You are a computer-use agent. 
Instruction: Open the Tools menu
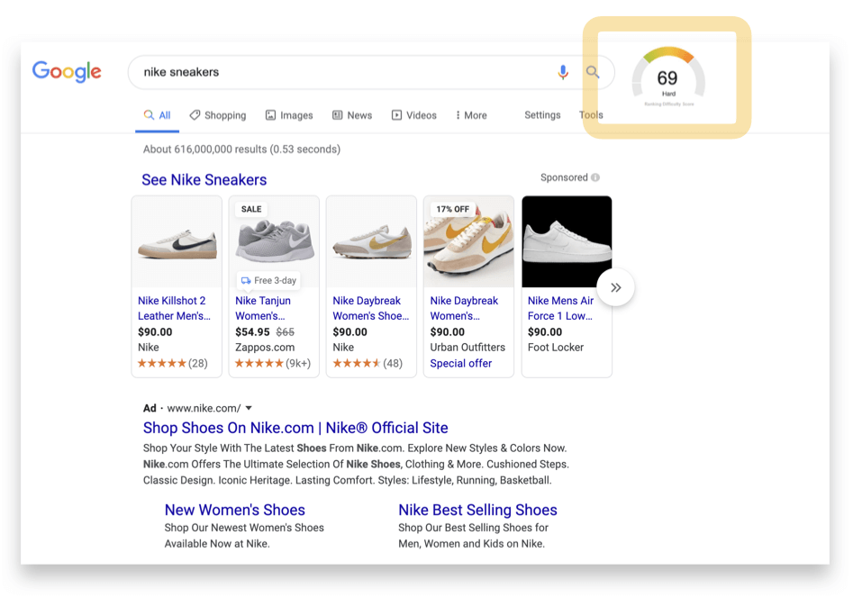point(591,115)
